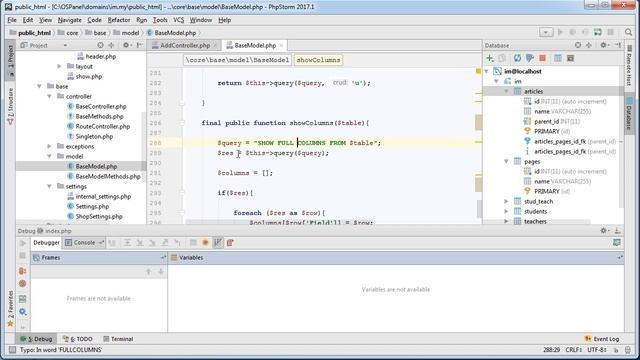Click the yellow inspection indicator above the editor scrollbar
The width and height of the screenshot is (640, 360).
pos(478,71)
